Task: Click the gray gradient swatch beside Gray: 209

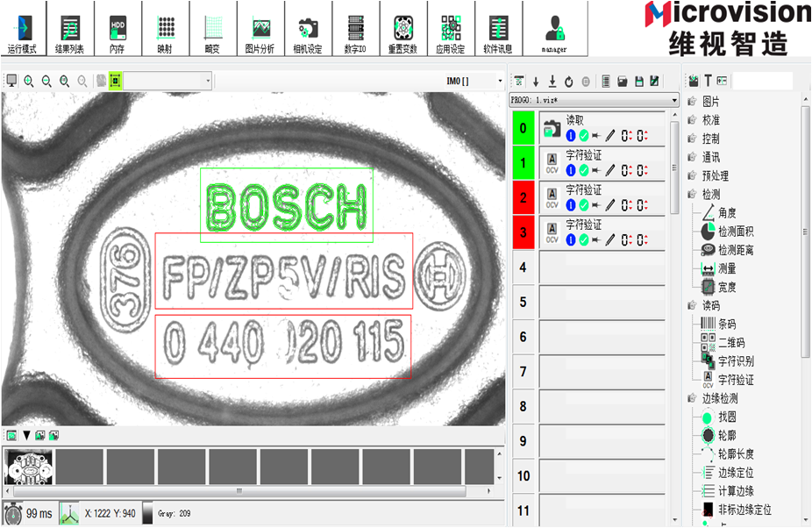Action: (147, 513)
